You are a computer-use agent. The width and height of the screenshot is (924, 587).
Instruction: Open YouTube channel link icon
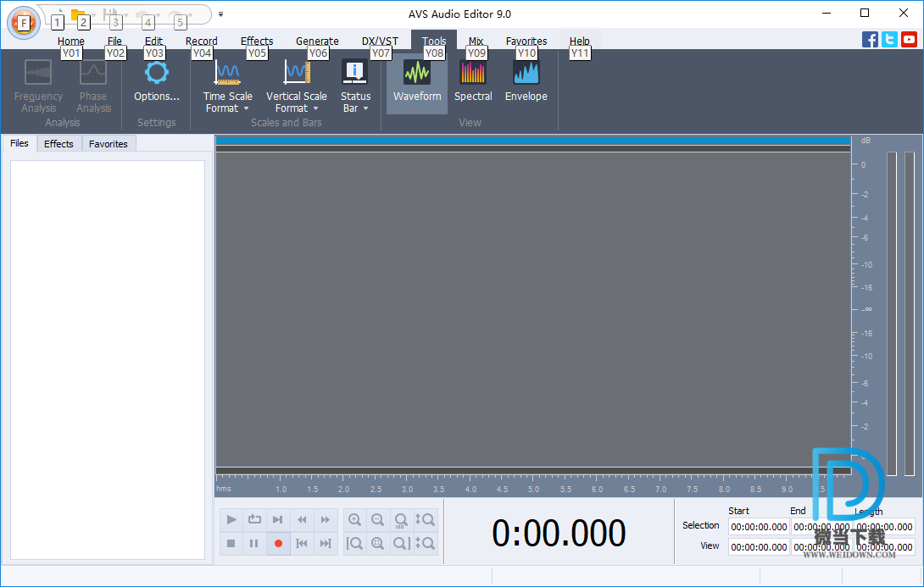coord(910,40)
